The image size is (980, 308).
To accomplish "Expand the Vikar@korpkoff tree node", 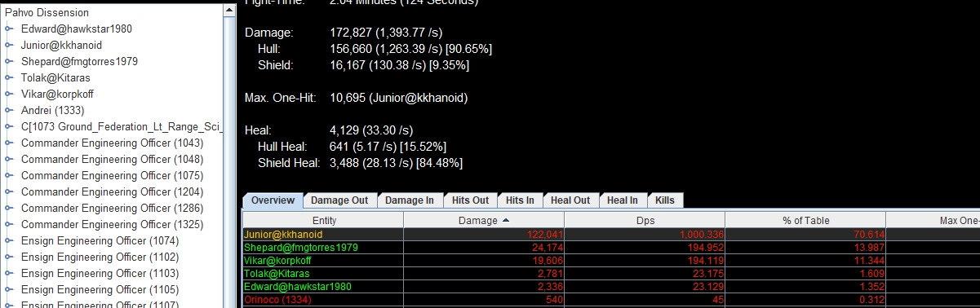I will point(9,95).
